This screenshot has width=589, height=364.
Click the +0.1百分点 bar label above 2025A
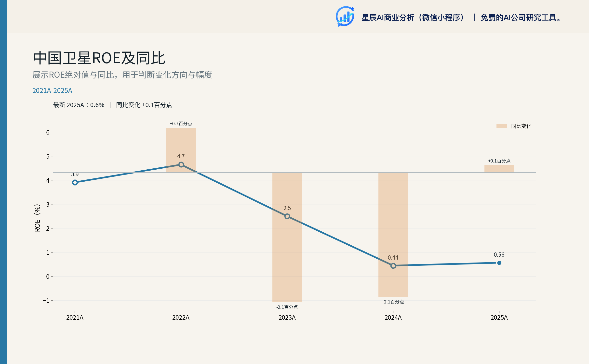click(x=499, y=161)
